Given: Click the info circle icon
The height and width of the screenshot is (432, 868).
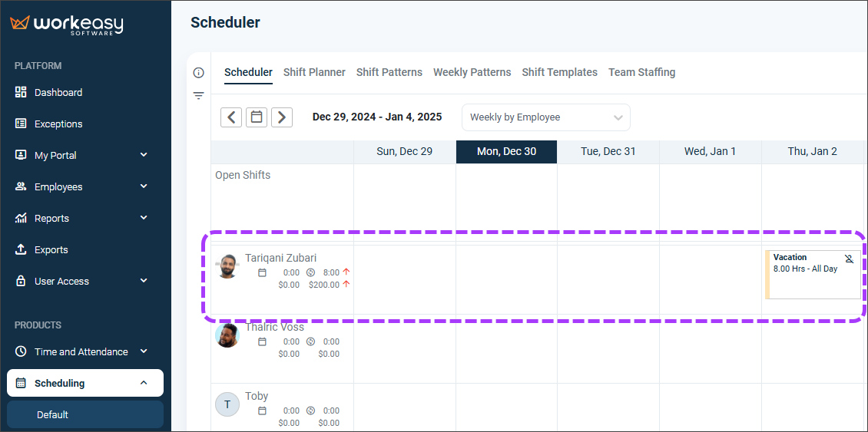Looking at the screenshot, I should [x=199, y=73].
